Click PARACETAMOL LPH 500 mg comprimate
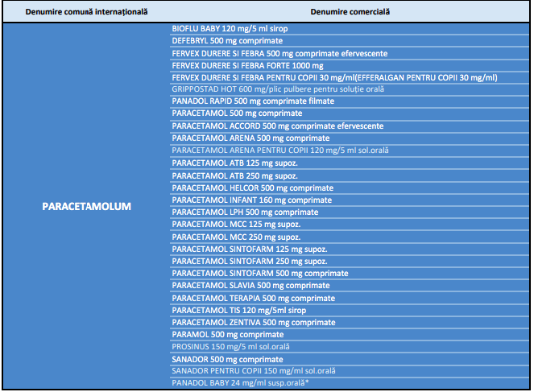 point(350,213)
